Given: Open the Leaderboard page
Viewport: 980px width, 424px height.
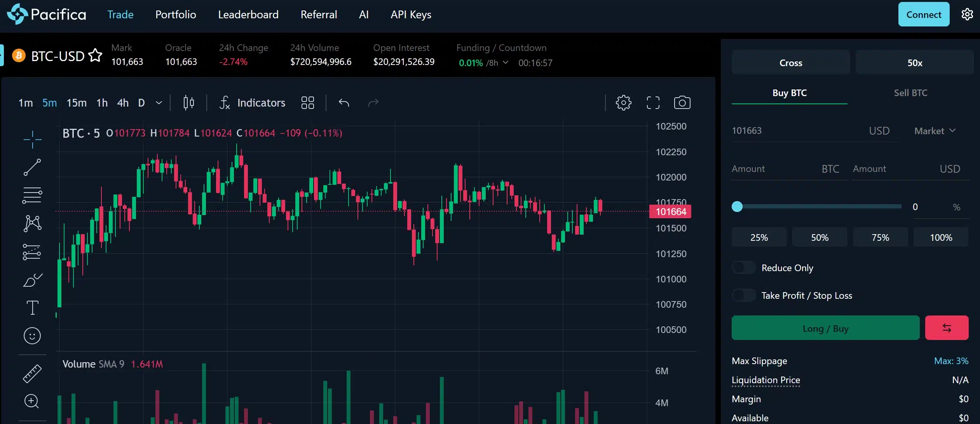Looking at the screenshot, I should pos(248,14).
